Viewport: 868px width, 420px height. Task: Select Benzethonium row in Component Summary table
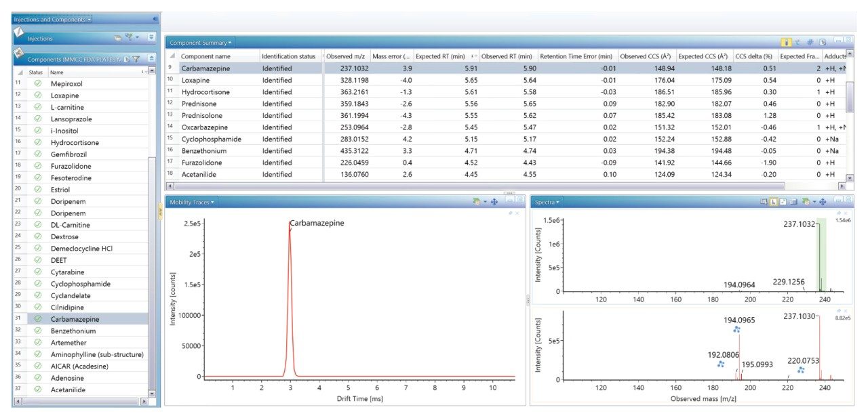pos(506,150)
